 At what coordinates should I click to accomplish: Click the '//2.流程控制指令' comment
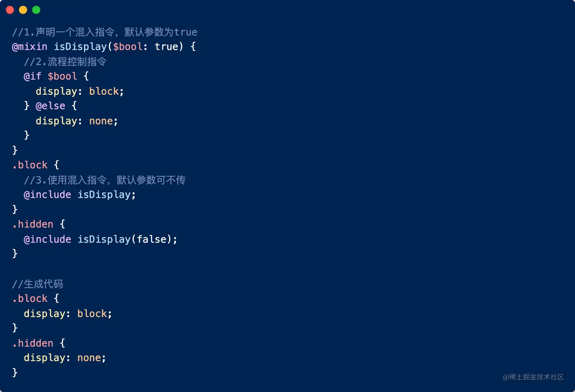pyautogui.click(x=65, y=62)
